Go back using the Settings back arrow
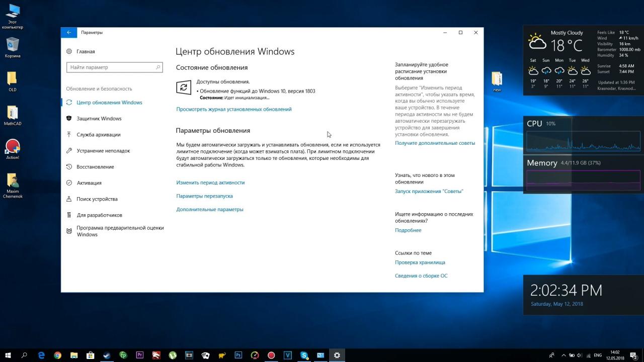Screen dimensions: 644x362 click(69, 33)
